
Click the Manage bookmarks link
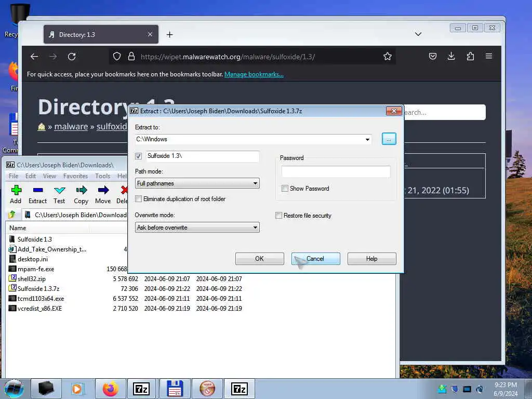coord(254,74)
